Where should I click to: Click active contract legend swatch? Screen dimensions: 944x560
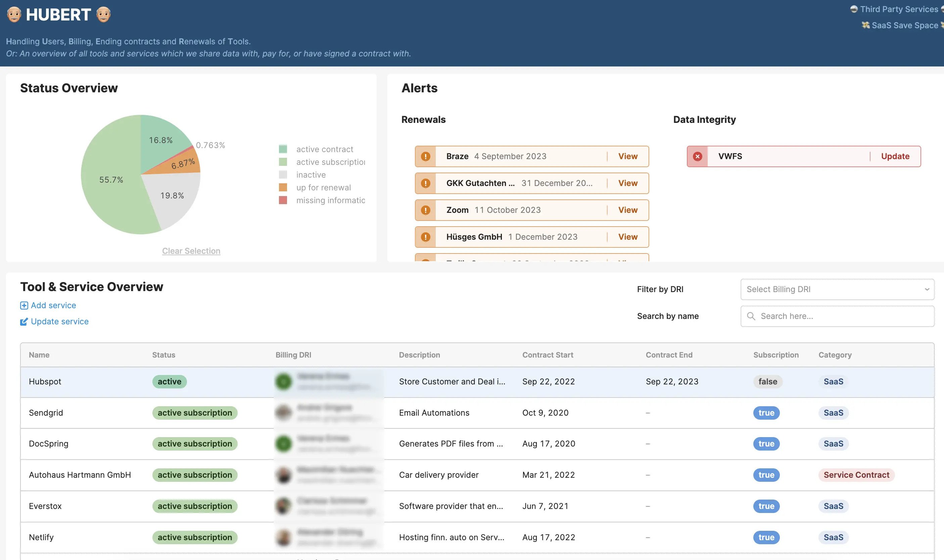[x=283, y=149]
